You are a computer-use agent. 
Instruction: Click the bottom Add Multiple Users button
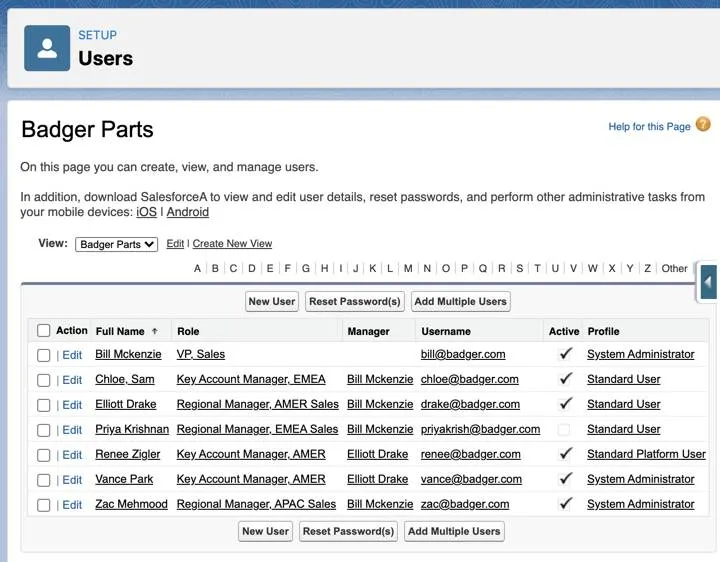click(x=454, y=531)
